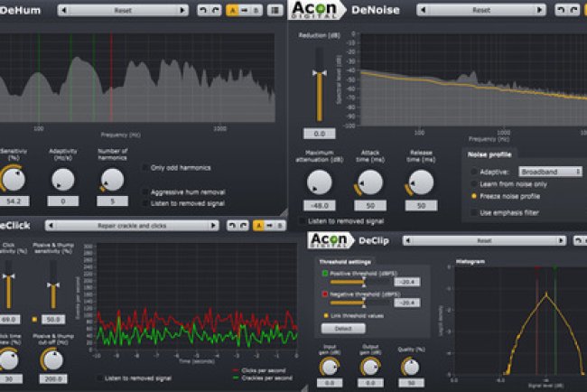
Task: Open DeClip preset list showing Reset
Action: pos(484,240)
